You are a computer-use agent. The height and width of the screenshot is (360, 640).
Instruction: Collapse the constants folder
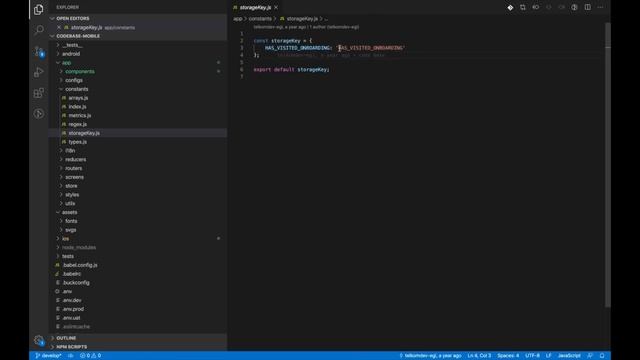[138, 89]
